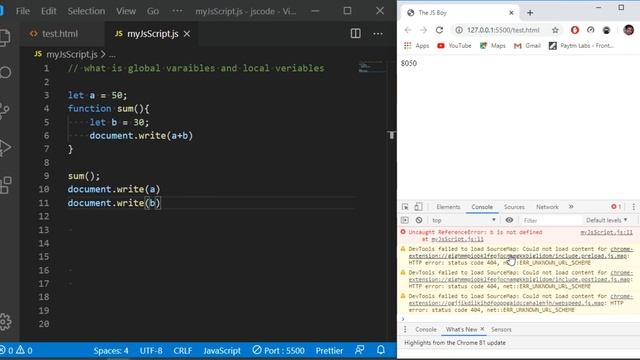Open Run and Debug view in activity bar

5,148
